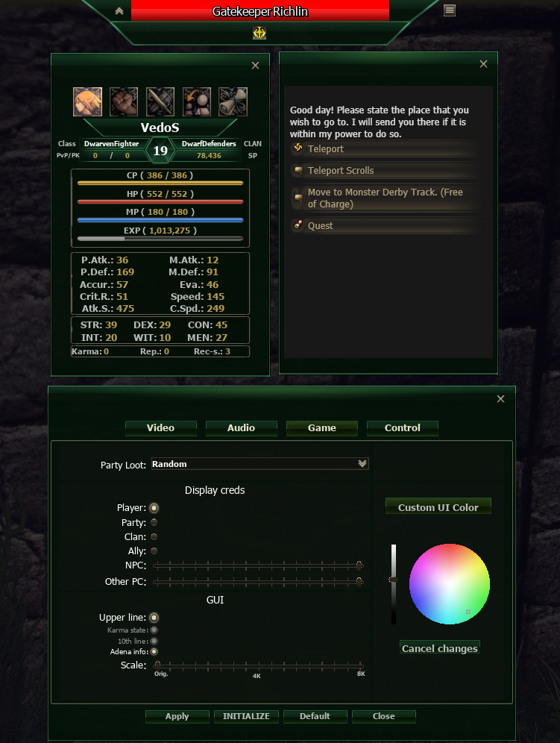Open the sword and gear inventory icon
The image size is (560, 743).
(160, 101)
